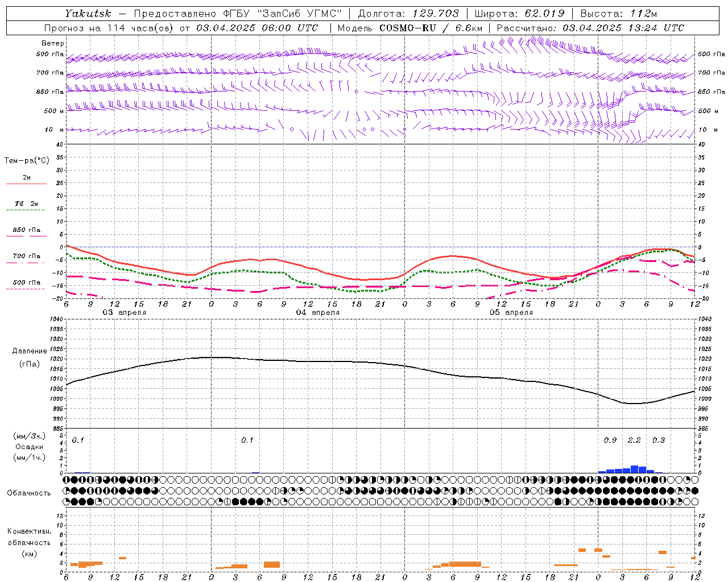Click left '10 м' wind level label

tap(55, 130)
